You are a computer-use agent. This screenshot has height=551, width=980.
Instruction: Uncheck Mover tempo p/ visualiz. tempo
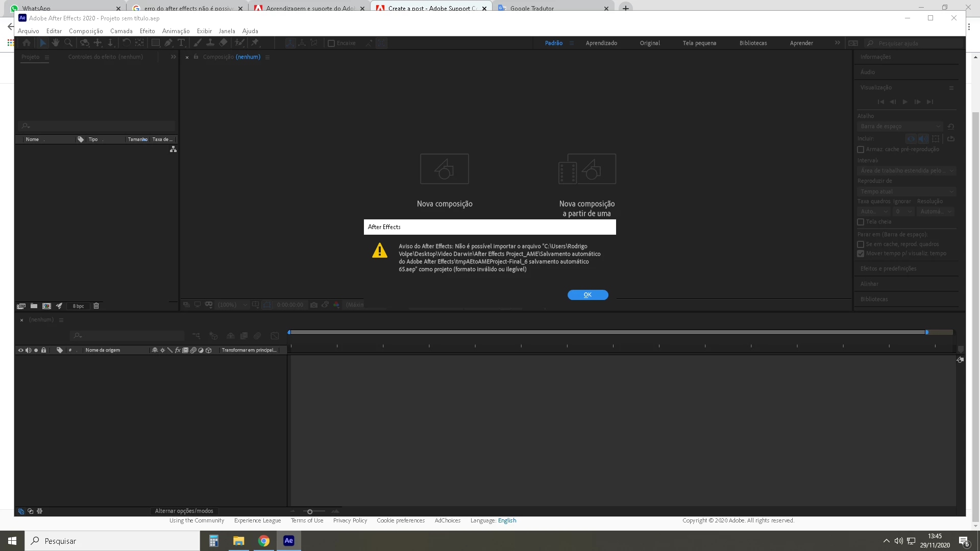(861, 254)
